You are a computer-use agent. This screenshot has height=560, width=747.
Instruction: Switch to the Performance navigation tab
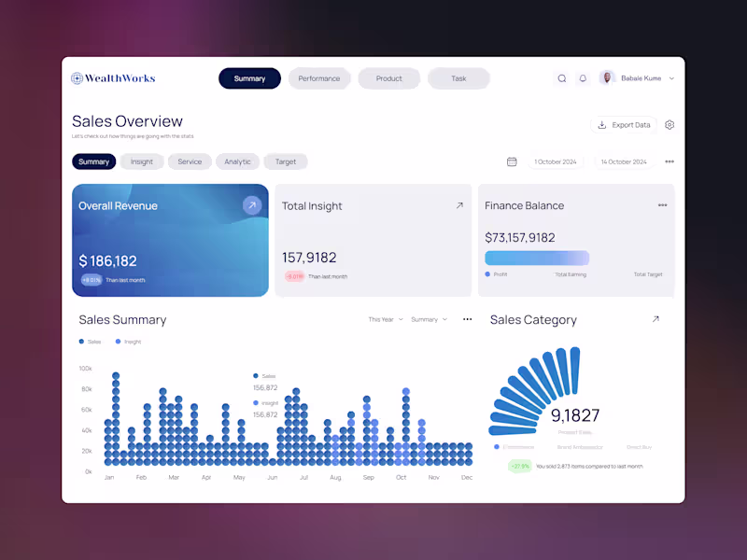tap(319, 78)
